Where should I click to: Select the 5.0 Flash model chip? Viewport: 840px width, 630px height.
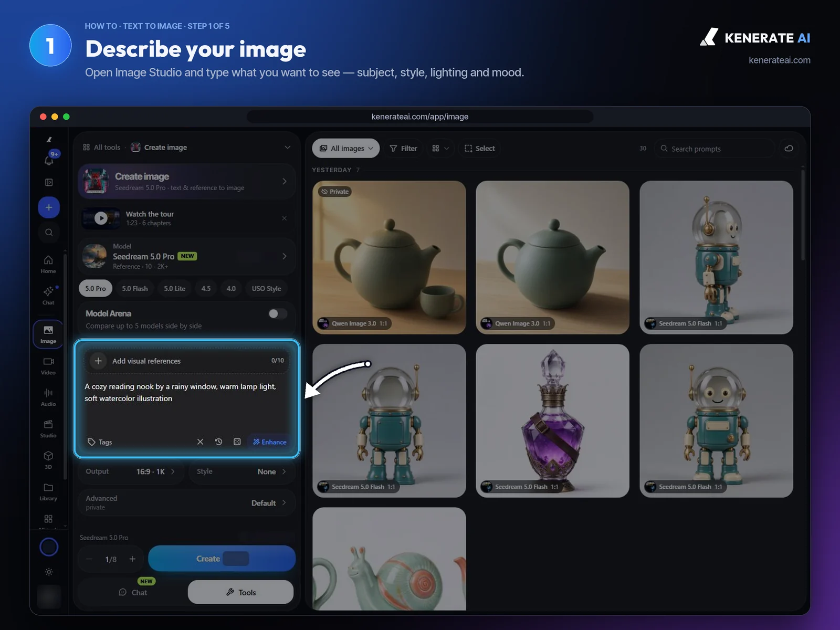(135, 288)
